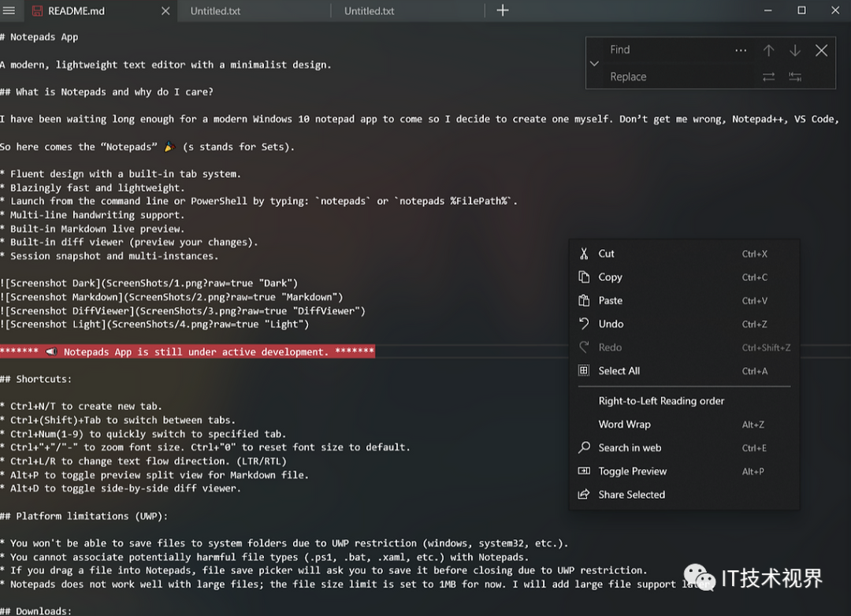This screenshot has height=616, width=851.
Task: Click the Copy pages icon
Action: click(584, 276)
